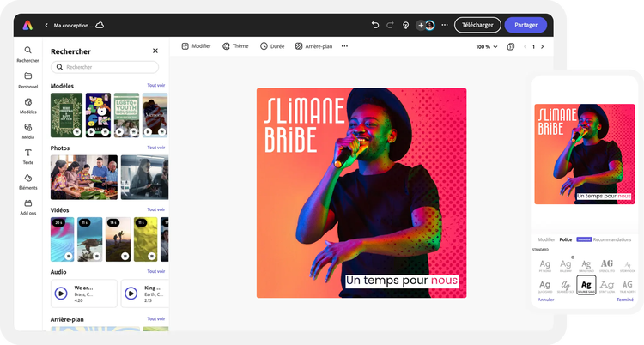
Task: Select the 20 s blue wave video
Action: coord(63,239)
